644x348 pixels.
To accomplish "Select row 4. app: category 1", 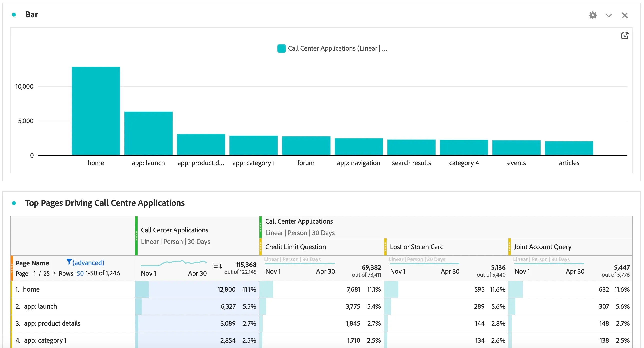I will [x=73, y=340].
